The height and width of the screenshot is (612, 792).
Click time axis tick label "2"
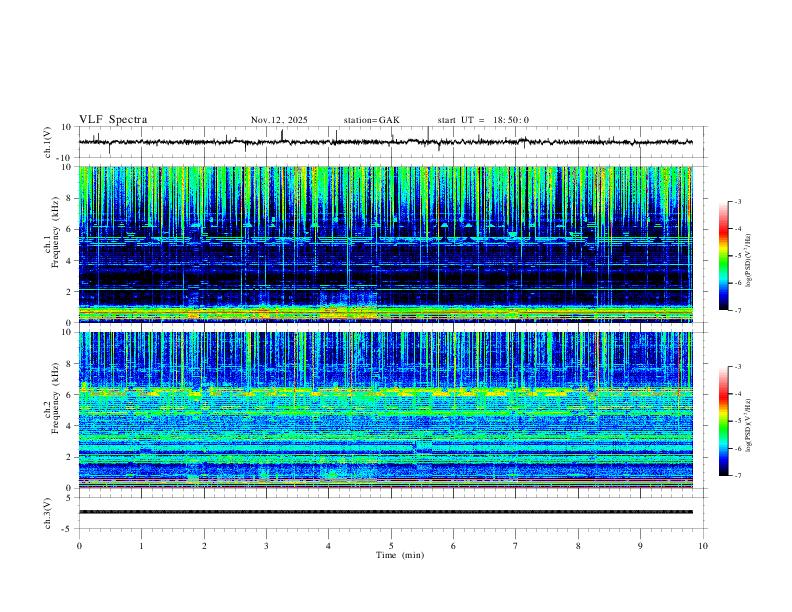click(x=204, y=546)
